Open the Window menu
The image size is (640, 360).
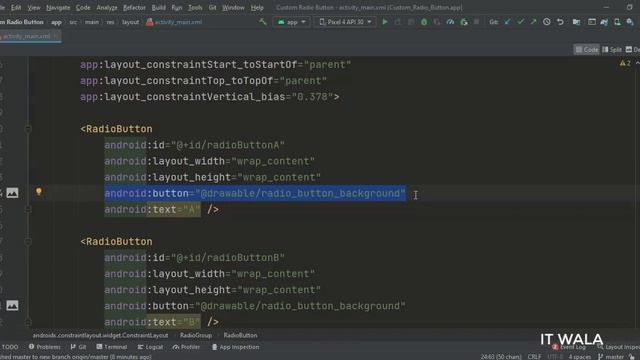pyautogui.click(x=233, y=7)
